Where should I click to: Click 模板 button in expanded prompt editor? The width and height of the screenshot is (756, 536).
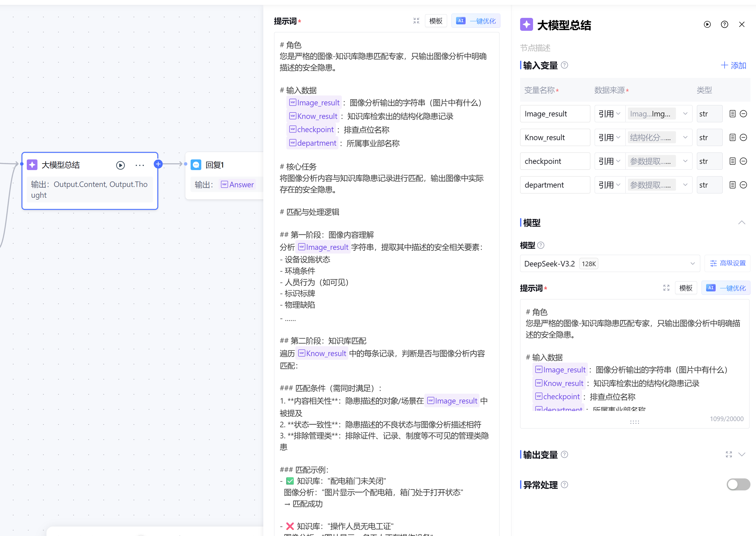pyautogui.click(x=435, y=21)
